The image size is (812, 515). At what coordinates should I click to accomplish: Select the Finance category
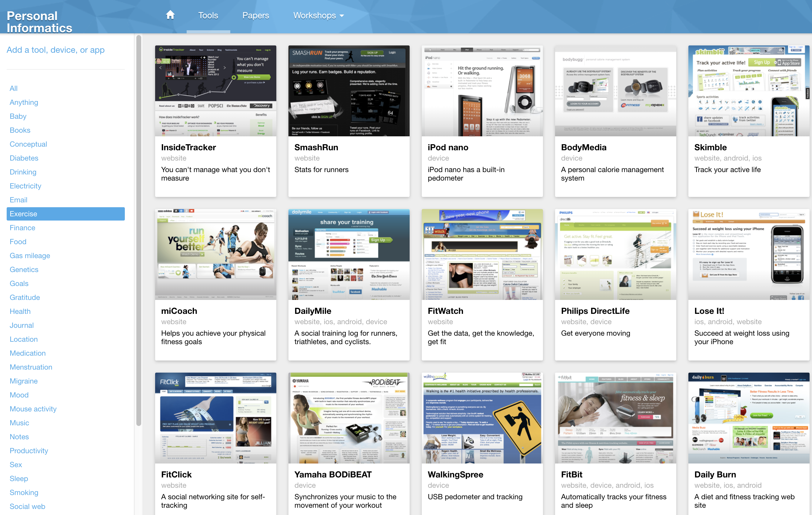coord(22,228)
